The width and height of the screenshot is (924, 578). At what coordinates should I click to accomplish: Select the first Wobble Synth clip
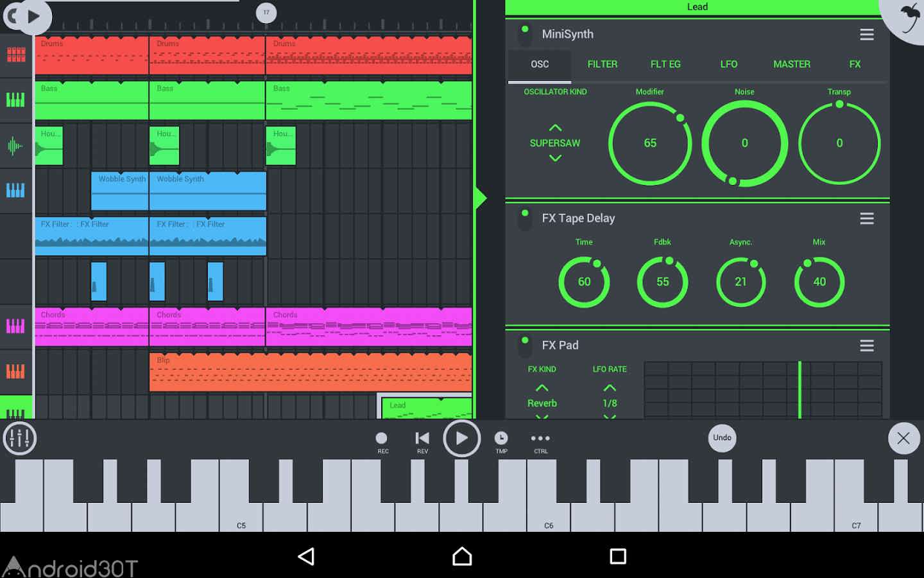click(119, 191)
